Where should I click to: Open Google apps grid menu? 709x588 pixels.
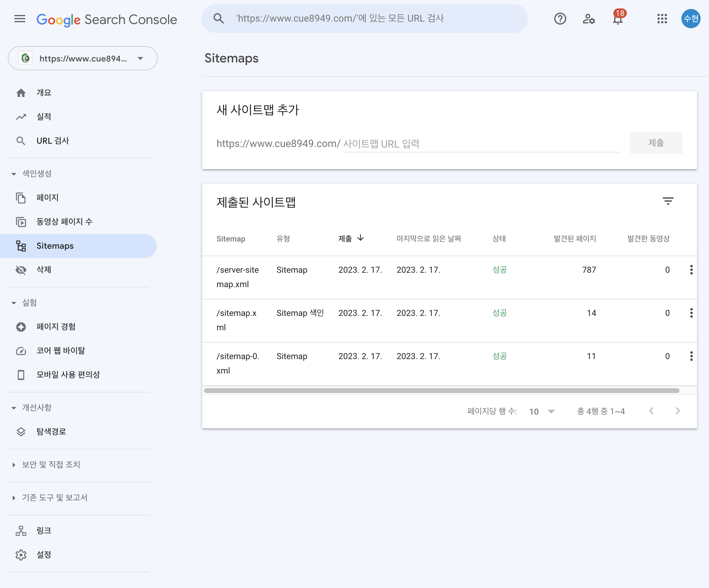click(x=662, y=19)
